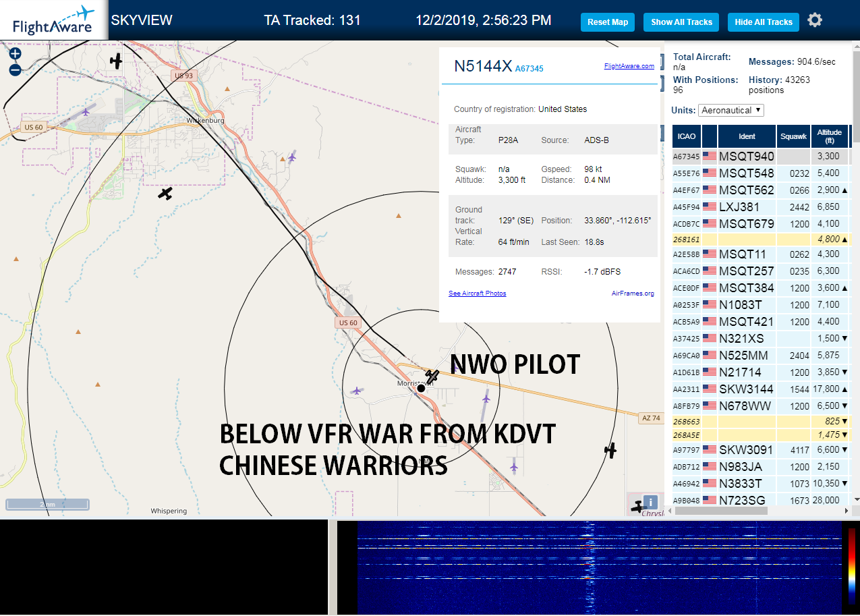This screenshot has width=860, height=616.
Task: Select the N21714 row
Action: coord(761,372)
